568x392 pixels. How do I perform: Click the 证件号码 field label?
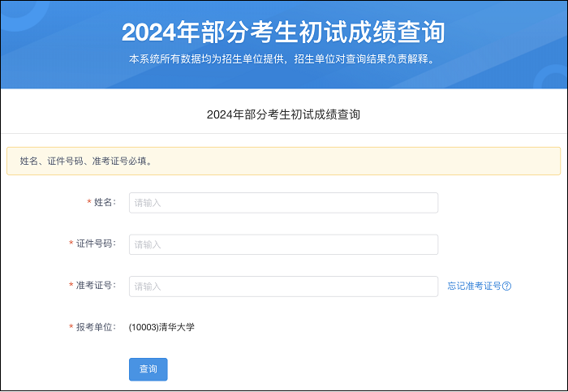click(x=96, y=243)
